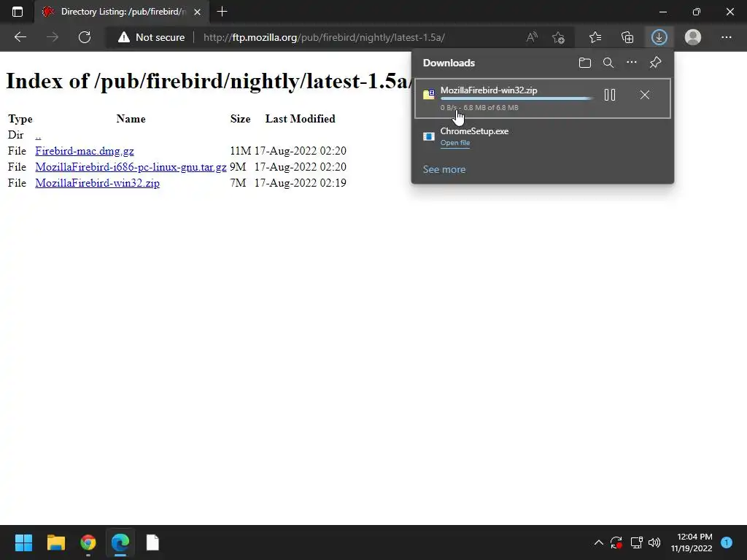747x560 pixels.
Task: Open the downloads folder
Action: click(x=584, y=63)
